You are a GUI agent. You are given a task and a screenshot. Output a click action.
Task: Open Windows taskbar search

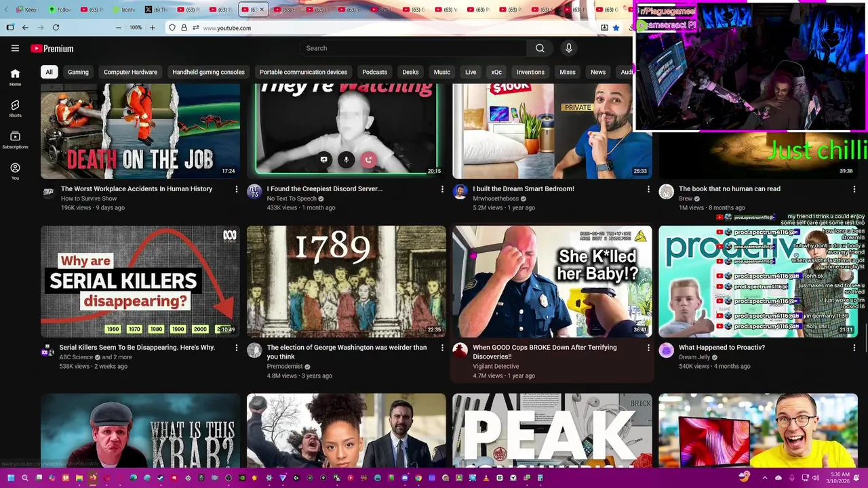pos(25,478)
